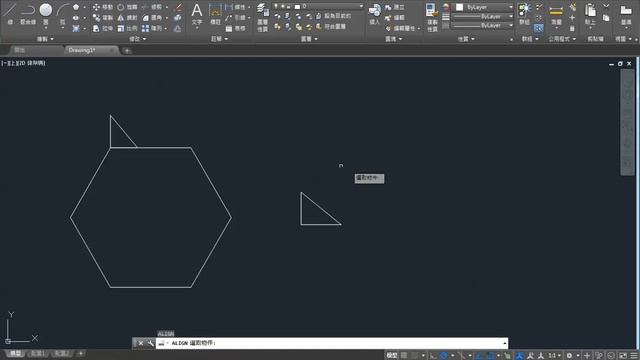The width and height of the screenshot is (640, 360).
Task: Click the ALIGN command line input
Action: coord(332,343)
